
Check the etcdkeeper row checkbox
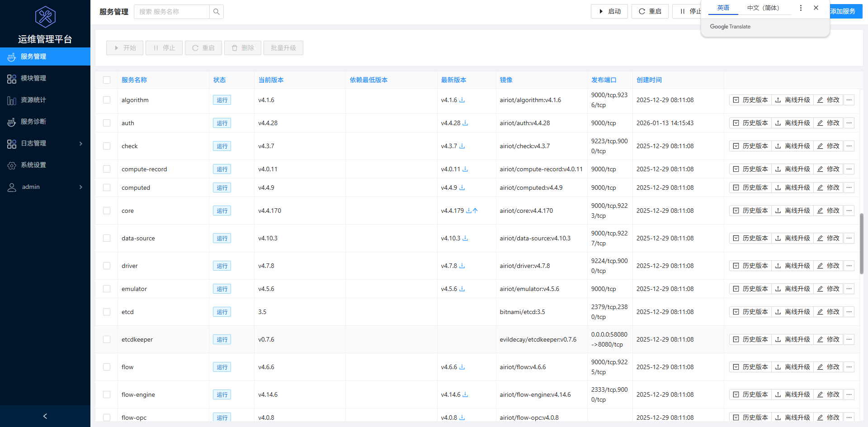click(107, 339)
